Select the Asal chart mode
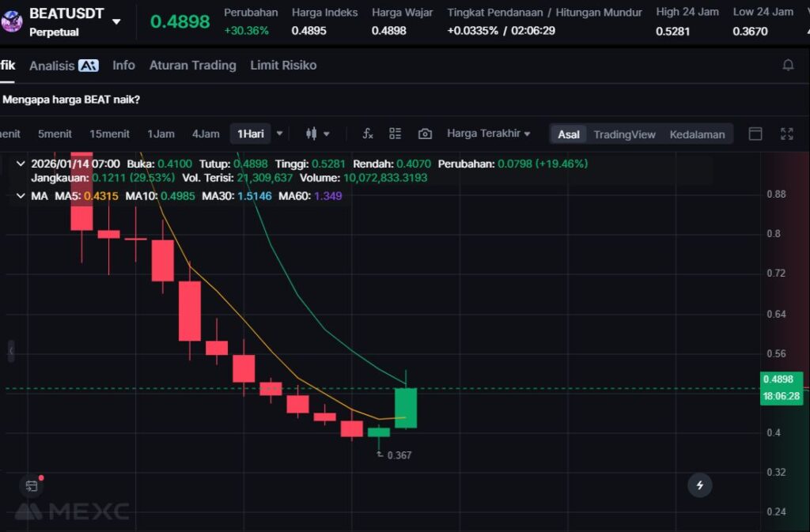Viewport: 810px width, 532px height. (569, 134)
